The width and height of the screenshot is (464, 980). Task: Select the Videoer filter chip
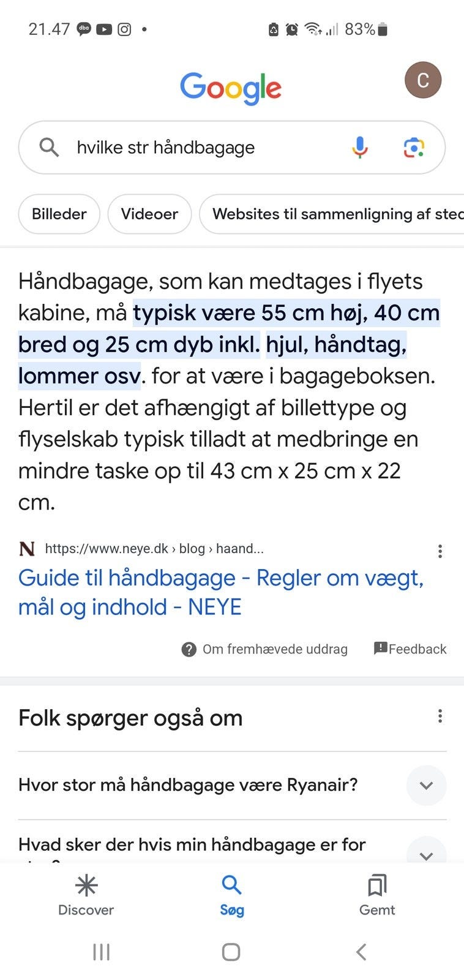tap(149, 214)
